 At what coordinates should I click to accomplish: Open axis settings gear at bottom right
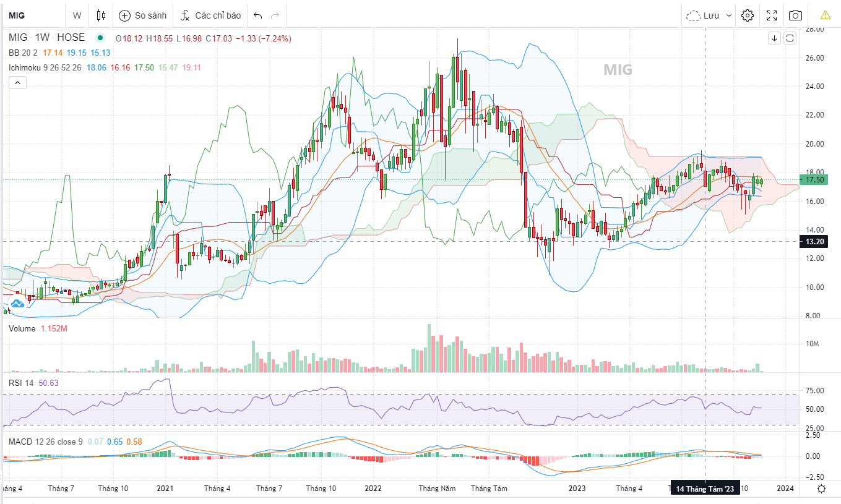pos(821,489)
